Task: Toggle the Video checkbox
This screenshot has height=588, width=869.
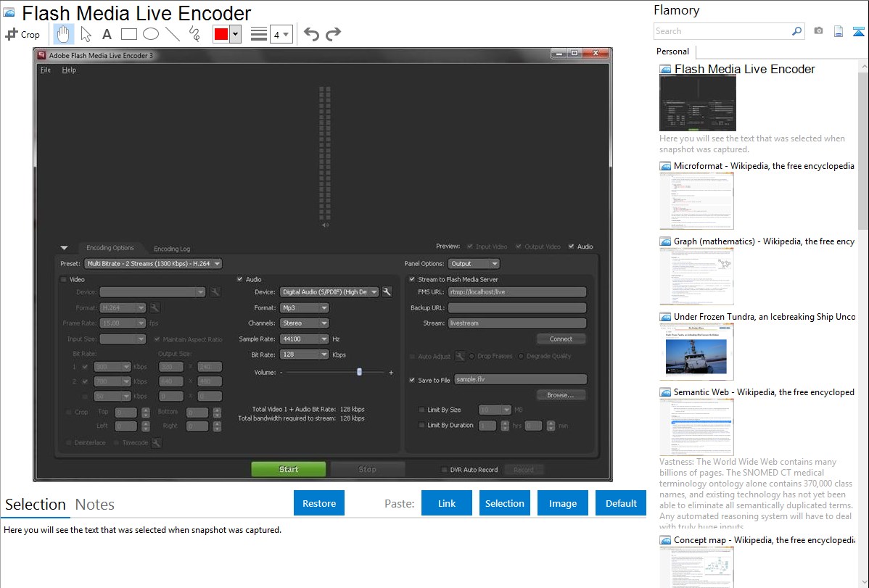Action: [64, 279]
